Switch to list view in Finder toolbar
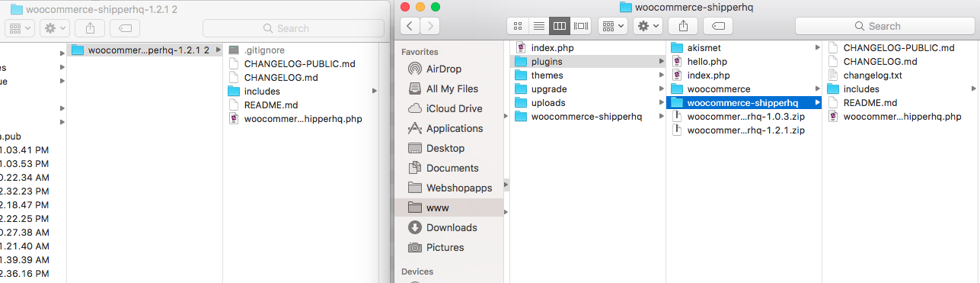The width and height of the screenshot is (980, 283). click(x=539, y=26)
